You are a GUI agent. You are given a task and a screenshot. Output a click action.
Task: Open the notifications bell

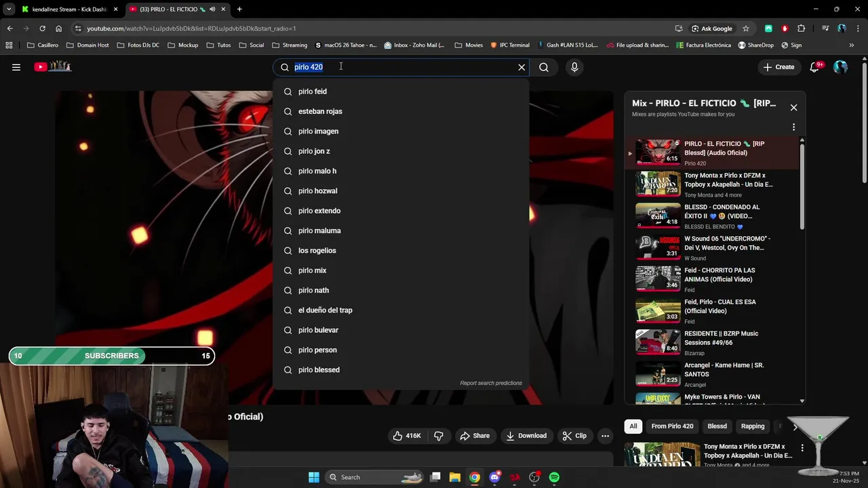[x=815, y=67]
